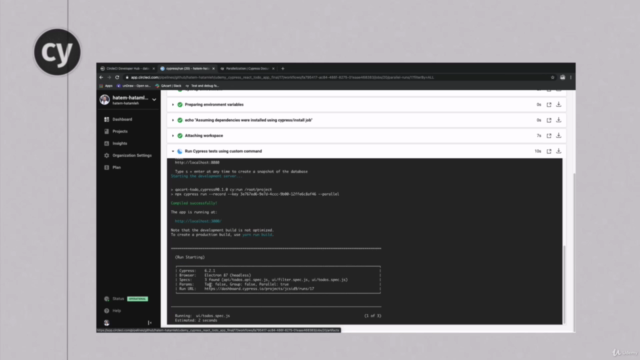Open the Insights sidebar icon
The image size is (640, 360).
[107, 143]
